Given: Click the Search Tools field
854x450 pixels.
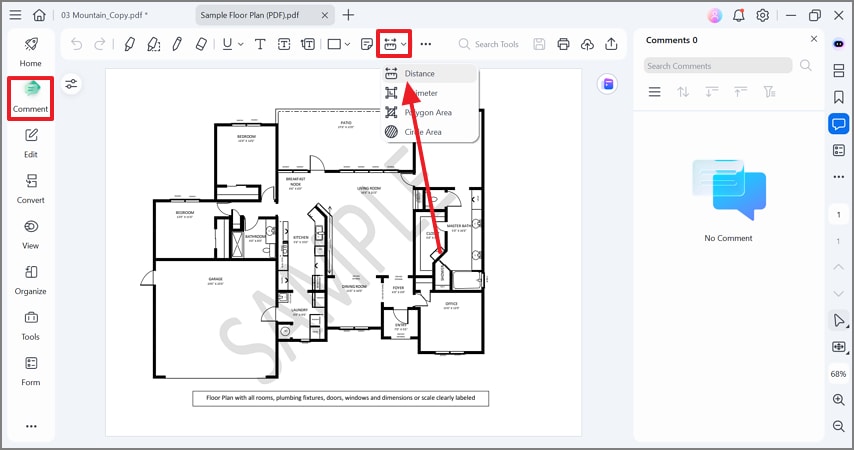Looking at the screenshot, I should 489,44.
